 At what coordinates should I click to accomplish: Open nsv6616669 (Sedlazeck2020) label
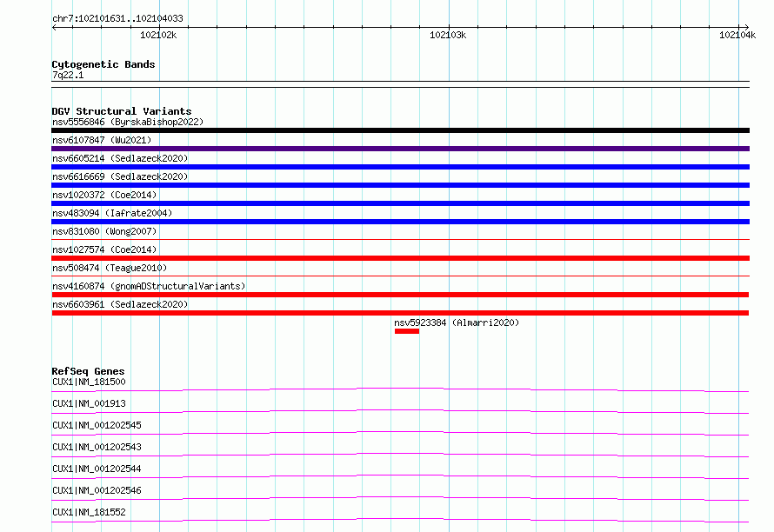(x=120, y=176)
